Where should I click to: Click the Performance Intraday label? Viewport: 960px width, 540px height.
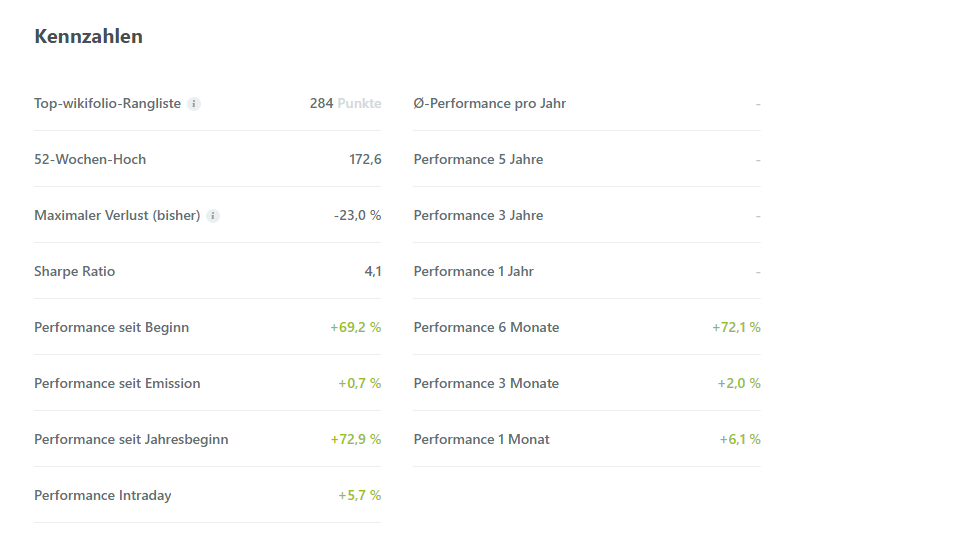[x=102, y=496]
